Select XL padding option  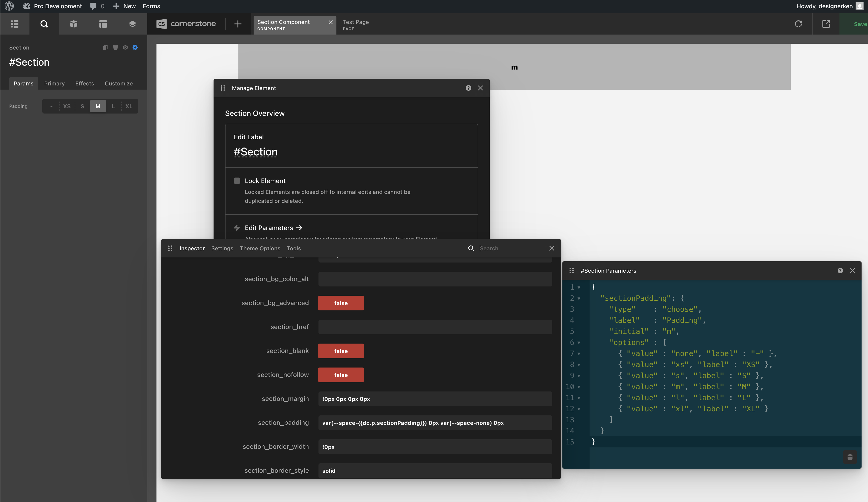tap(129, 106)
